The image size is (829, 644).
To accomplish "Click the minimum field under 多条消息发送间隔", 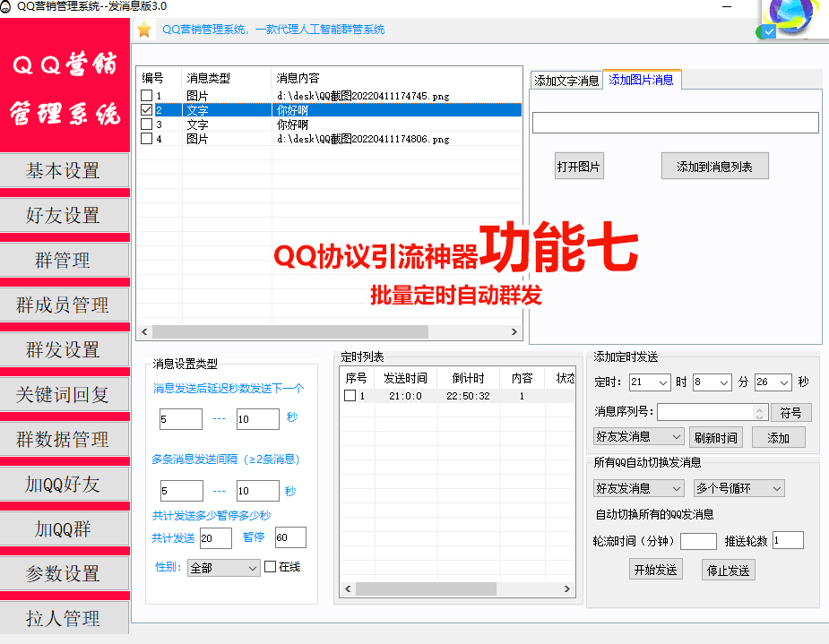I will [x=181, y=491].
